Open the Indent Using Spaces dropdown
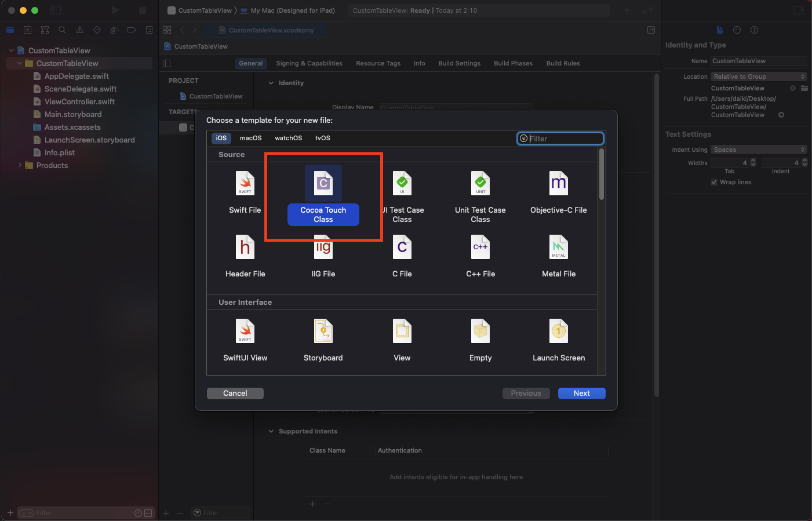Screen dimensions: 812x521 click(759, 150)
